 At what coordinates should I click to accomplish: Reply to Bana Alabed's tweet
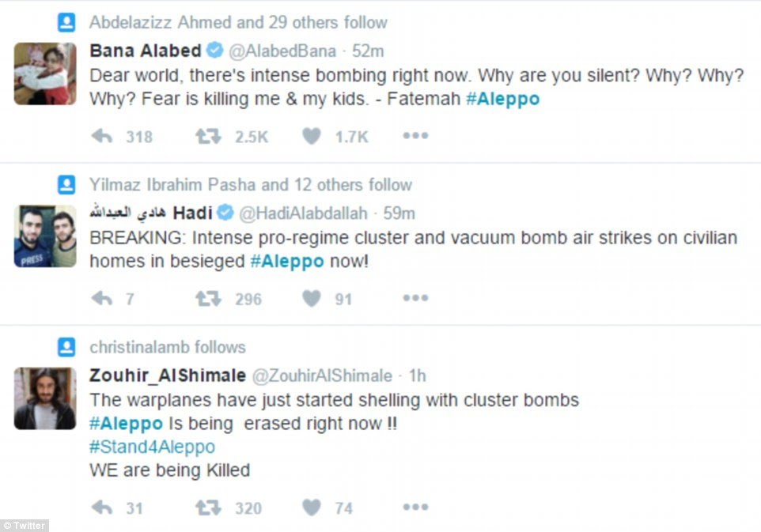tap(102, 136)
